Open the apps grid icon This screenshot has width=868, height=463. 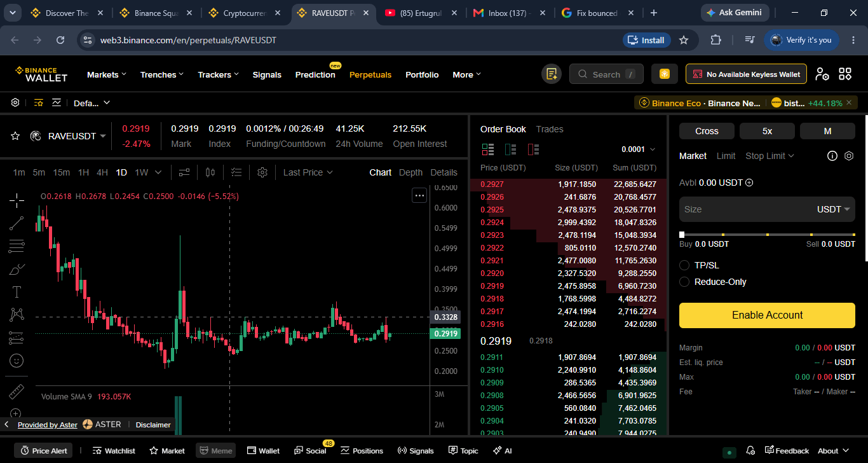845,74
